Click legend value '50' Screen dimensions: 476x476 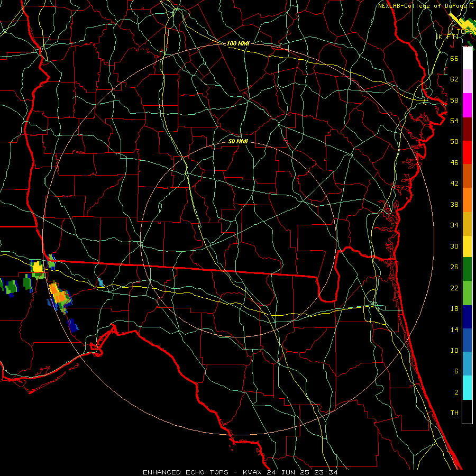coord(454,141)
